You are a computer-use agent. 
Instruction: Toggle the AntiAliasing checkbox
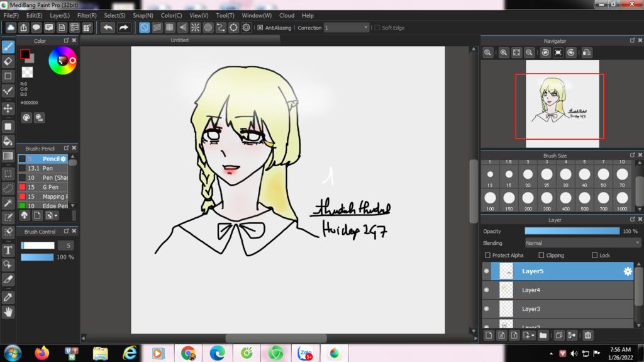pyautogui.click(x=260, y=28)
